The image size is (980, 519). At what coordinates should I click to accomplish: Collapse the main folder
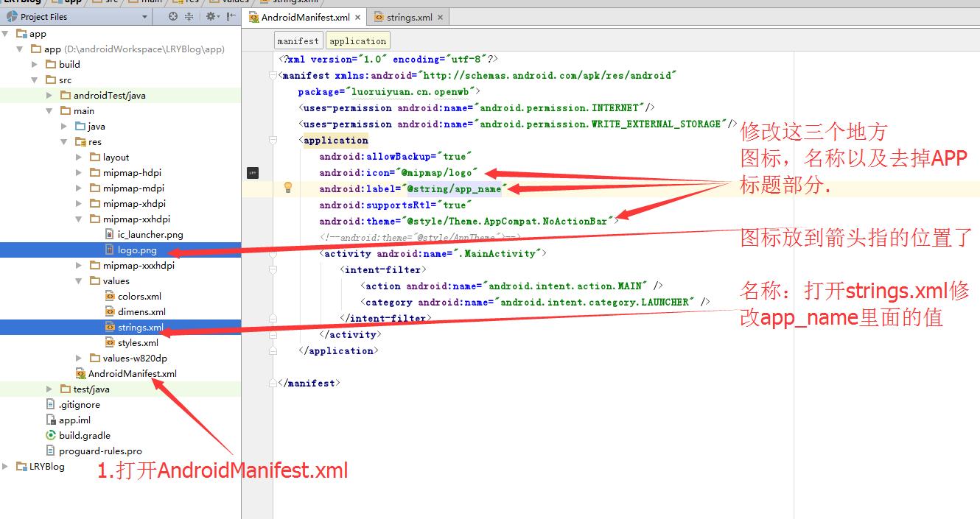point(49,110)
